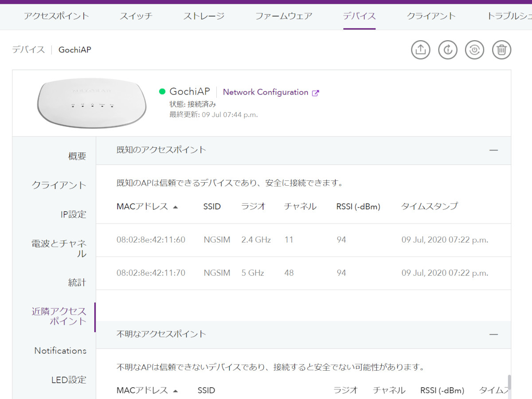Click the share/export device icon
532x399 pixels.
[421, 50]
